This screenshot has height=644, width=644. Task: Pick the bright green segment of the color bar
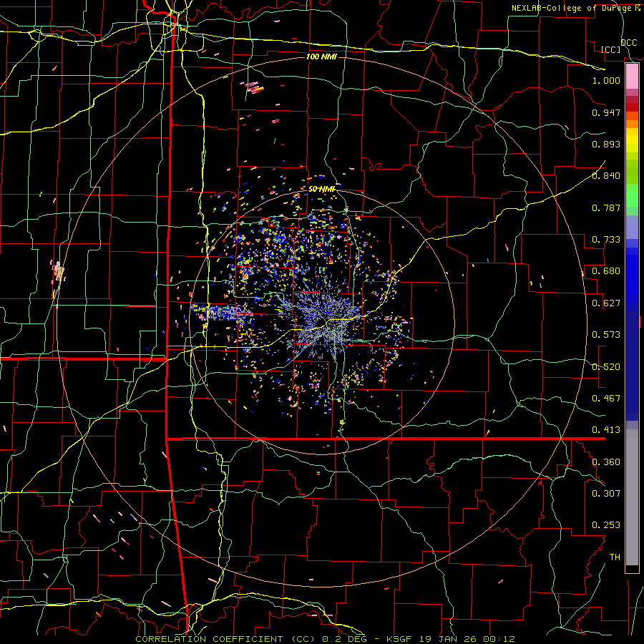coord(632,195)
